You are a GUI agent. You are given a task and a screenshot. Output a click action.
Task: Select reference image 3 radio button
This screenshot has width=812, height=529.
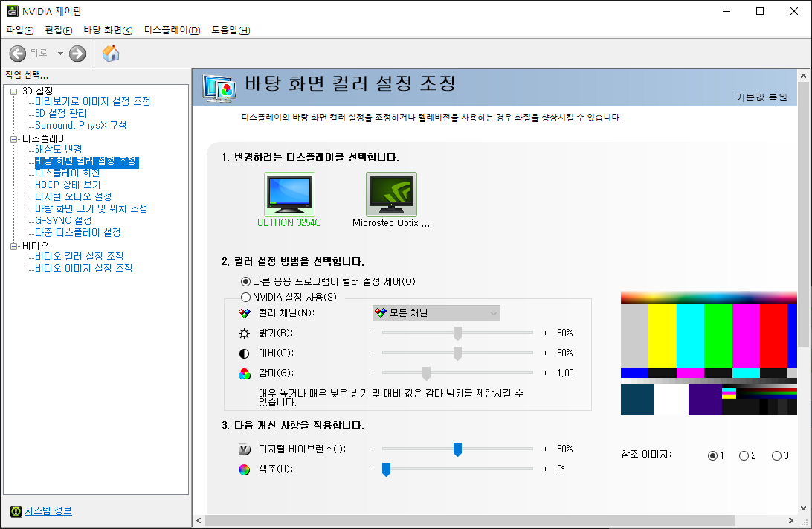tap(776, 456)
